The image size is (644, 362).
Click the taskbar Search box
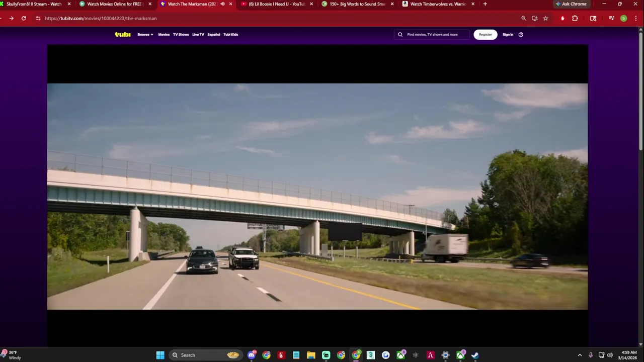[x=205, y=355]
